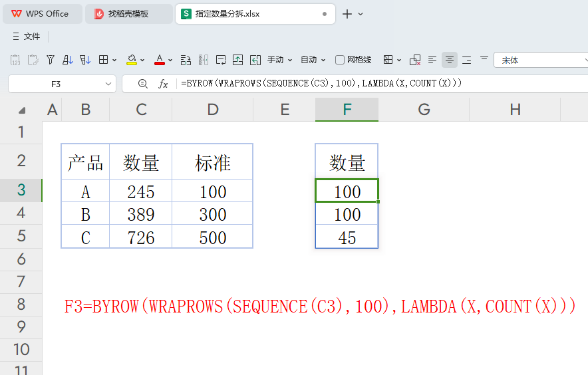Sort descending with the Z-A arrow icon
Screen dimensions: 588x375
[x=85, y=60]
